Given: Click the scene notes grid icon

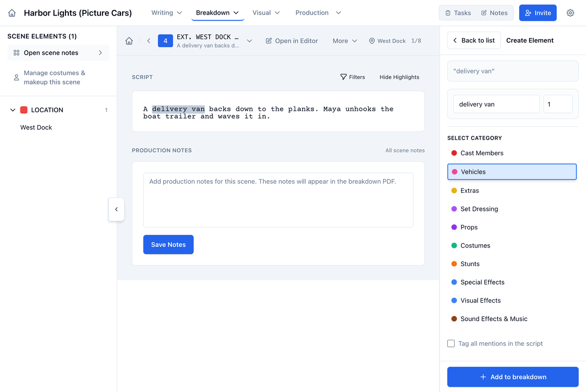Looking at the screenshot, I should (17, 53).
